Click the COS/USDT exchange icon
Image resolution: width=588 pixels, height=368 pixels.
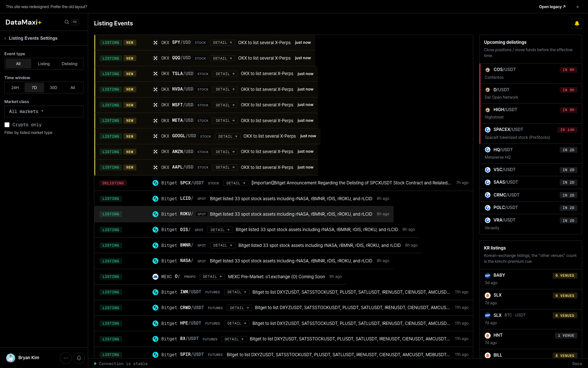click(x=488, y=70)
